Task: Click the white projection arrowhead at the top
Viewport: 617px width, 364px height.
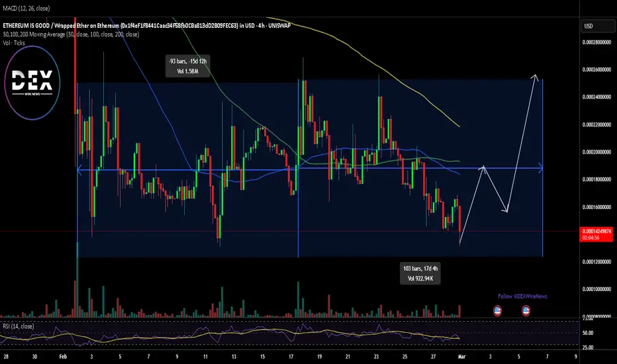Action: pyautogui.click(x=534, y=77)
